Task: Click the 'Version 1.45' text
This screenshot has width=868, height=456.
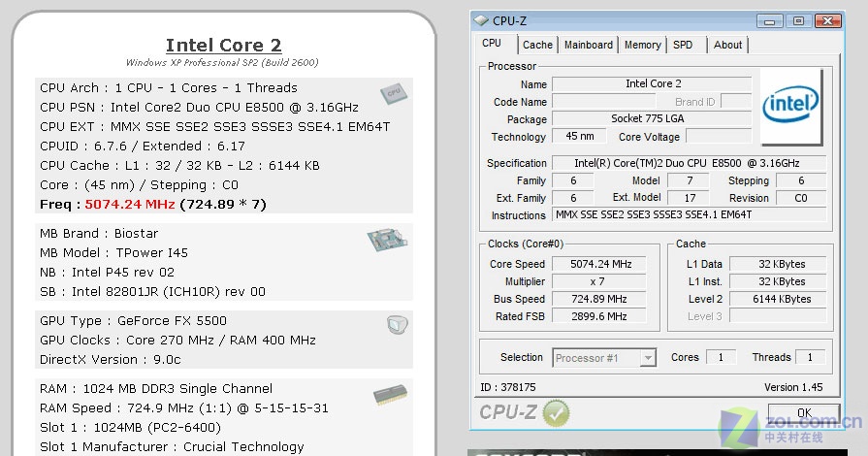Action: pyautogui.click(x=793, y=387)
